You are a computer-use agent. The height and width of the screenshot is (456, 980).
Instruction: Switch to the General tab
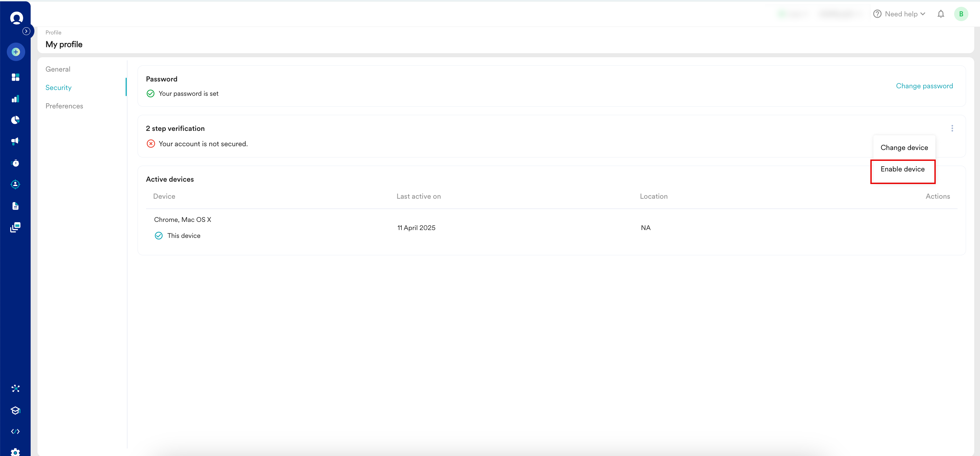pyautogui.click(x=58, y=69)
